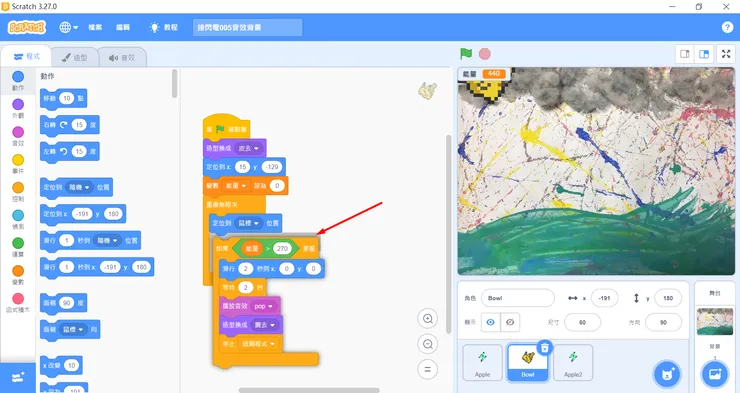Select the Apple sprite thumbnail
Screen dimensions: 740x393
click(482, 362)
